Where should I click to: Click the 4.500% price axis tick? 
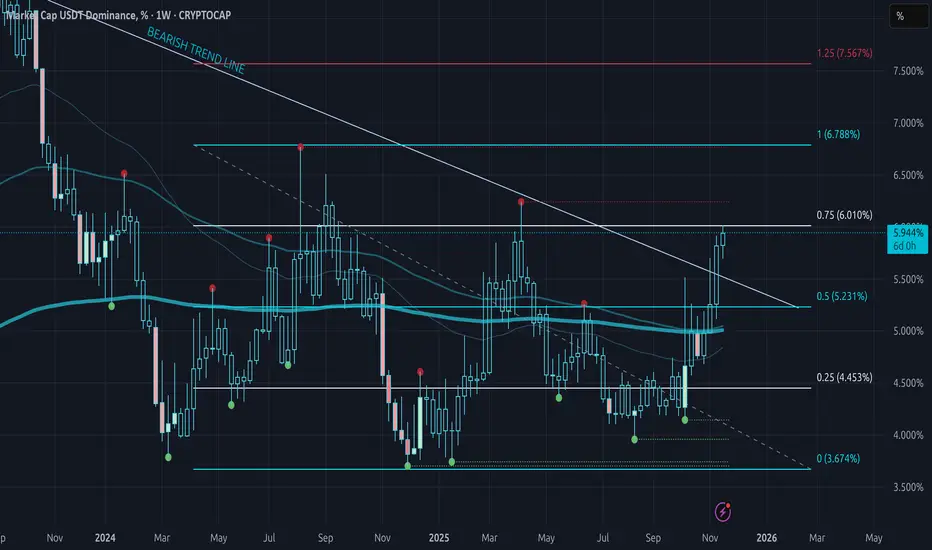[908, 383]
